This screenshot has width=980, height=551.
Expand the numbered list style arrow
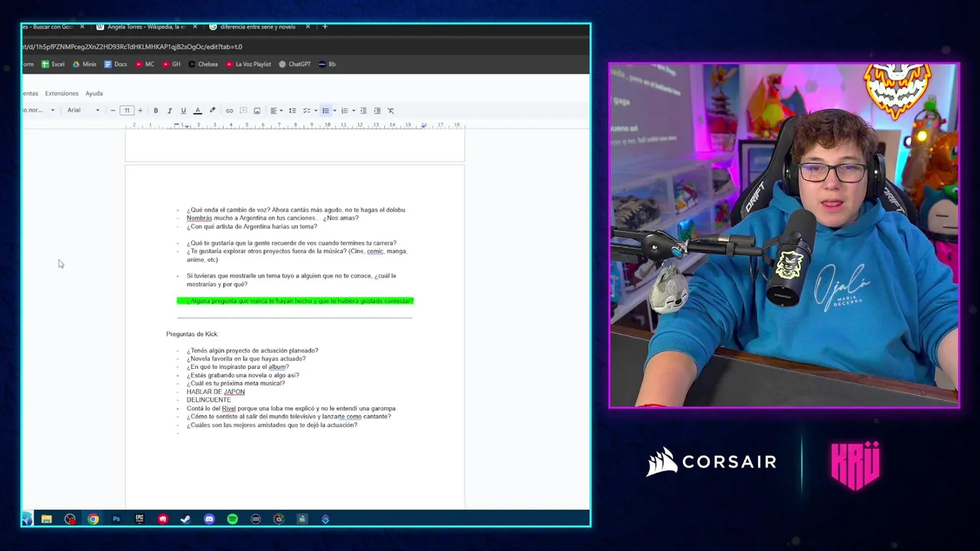[353, 110]
